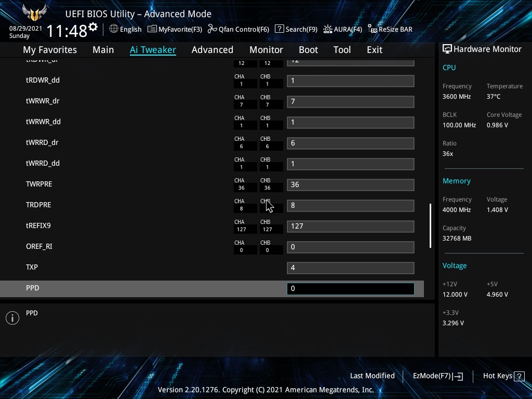Viewport: 532px width, 399px height.
Task: Edit the tREFIX9 value field
Action: click(x=351, y=227)
